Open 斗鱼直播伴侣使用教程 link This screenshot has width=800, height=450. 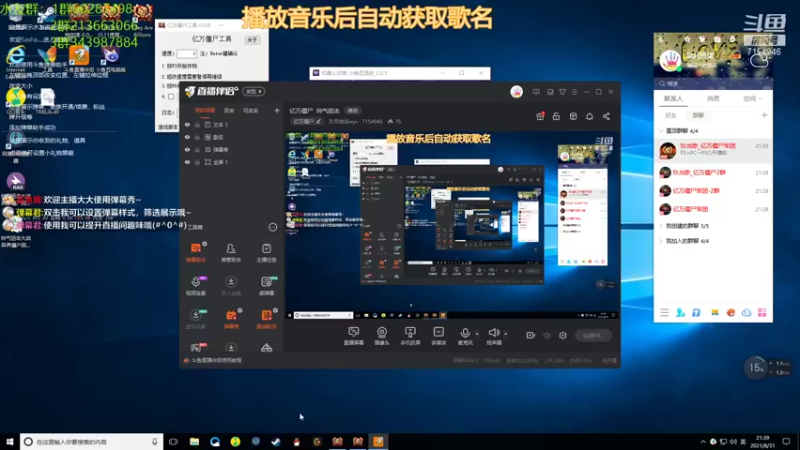(x=216, y=360)
